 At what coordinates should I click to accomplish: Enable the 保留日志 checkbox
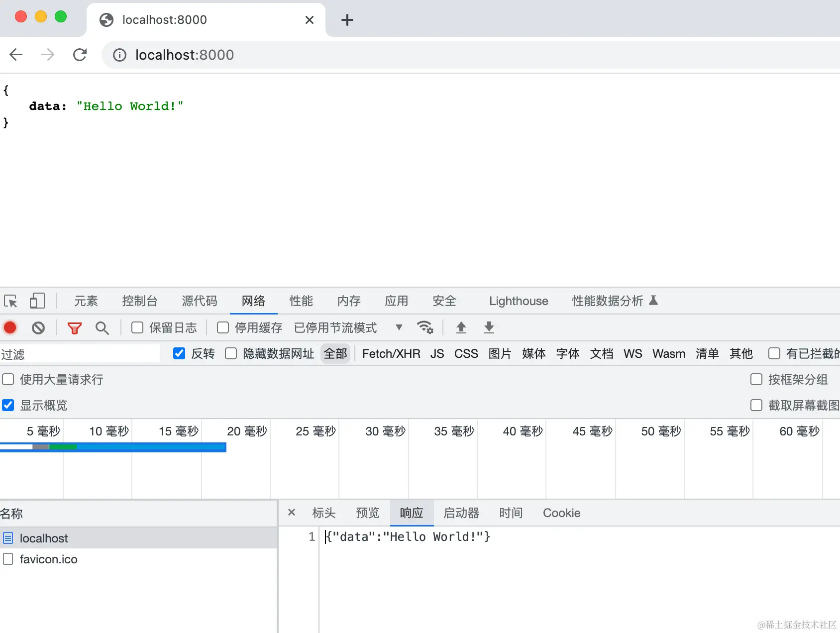[x=137, y=327]
